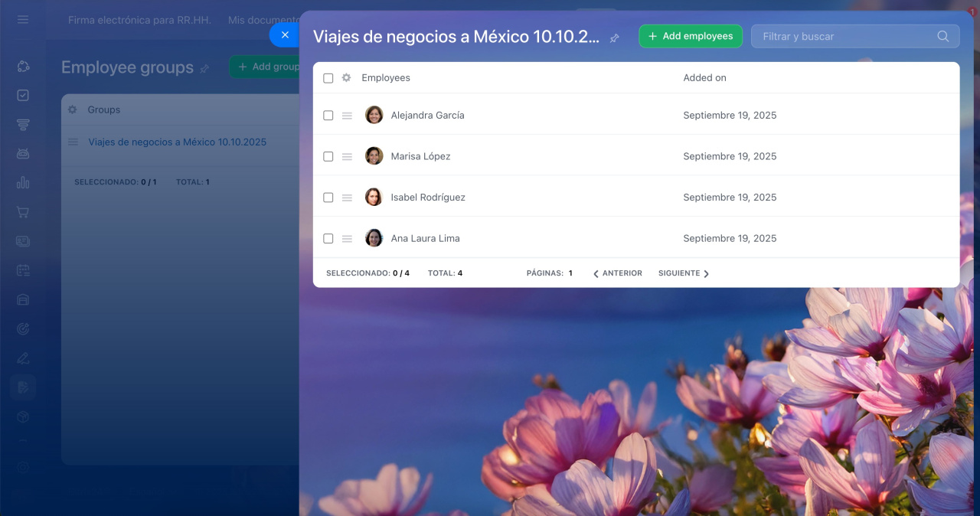Click the Add employees button
980x516 pixels.
click(690, 36)
